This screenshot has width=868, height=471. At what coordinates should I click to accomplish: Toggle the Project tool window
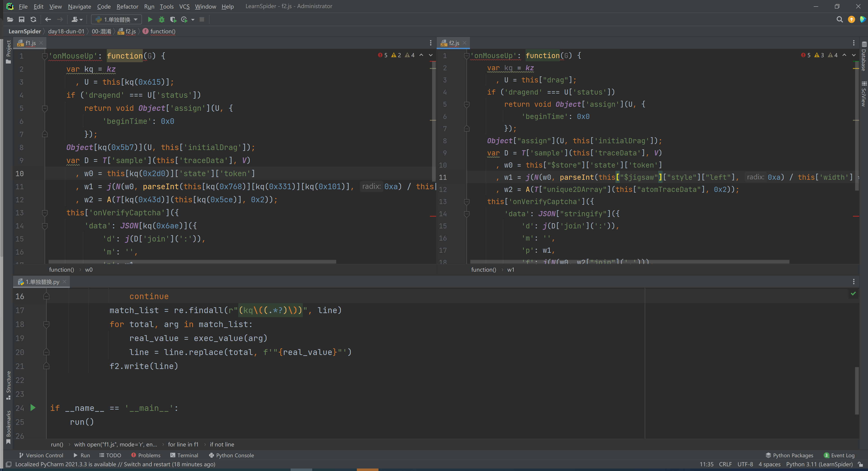pos(8,52)
